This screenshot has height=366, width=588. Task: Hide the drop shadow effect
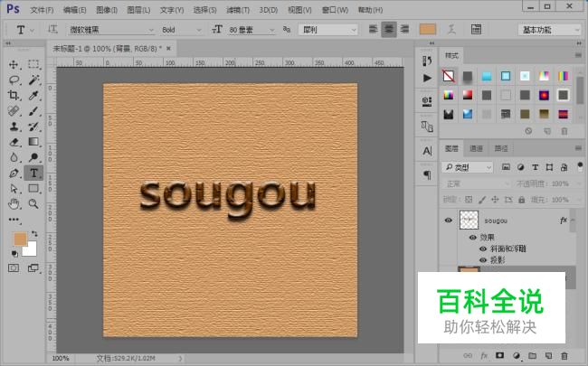click(x=483, y=260)
